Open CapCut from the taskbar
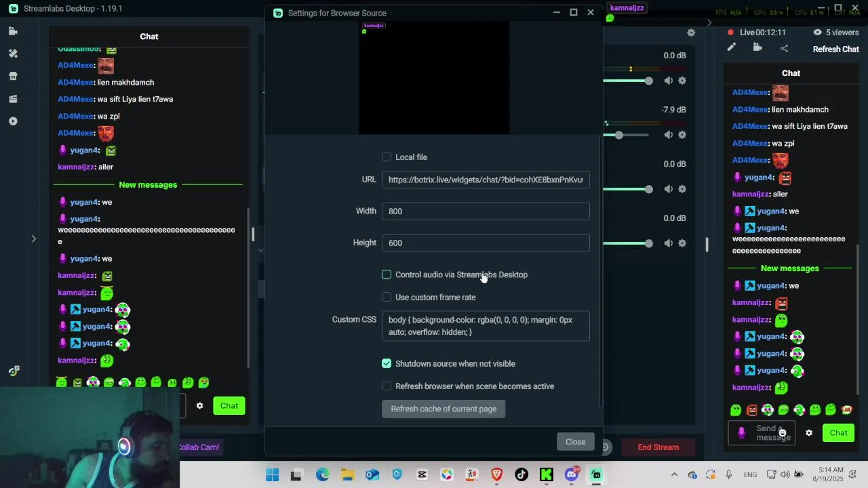Viewport: 868px width, 488px height. (x=422, y=475)
